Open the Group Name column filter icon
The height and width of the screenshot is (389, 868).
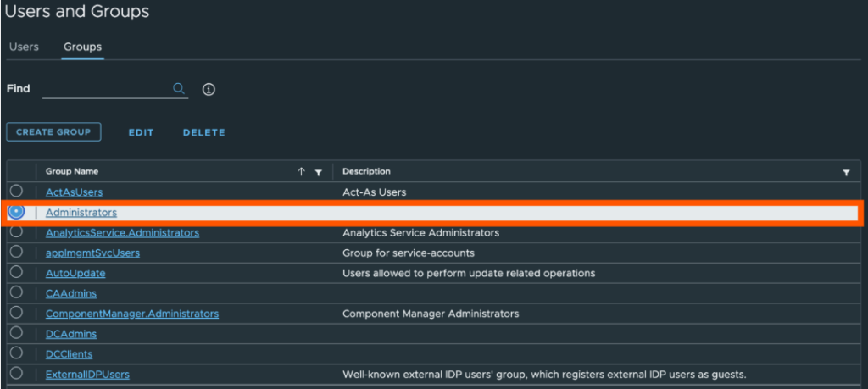click(x=318, y=172)
